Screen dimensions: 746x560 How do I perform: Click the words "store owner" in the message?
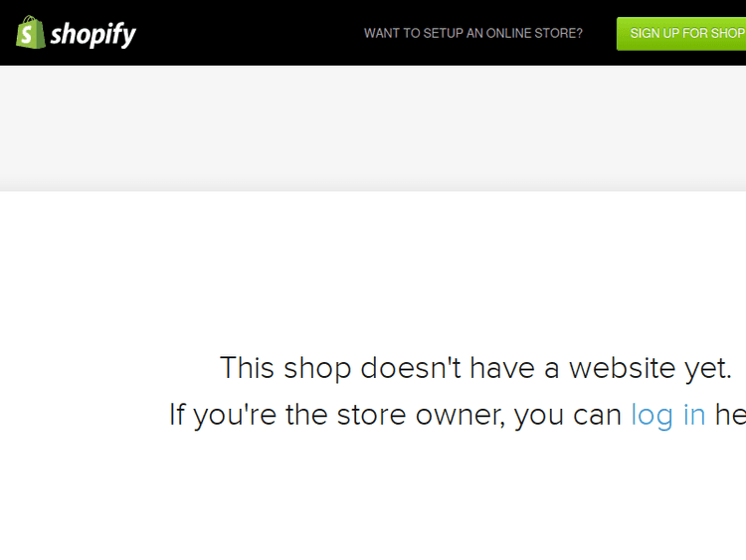coord(421,415)
